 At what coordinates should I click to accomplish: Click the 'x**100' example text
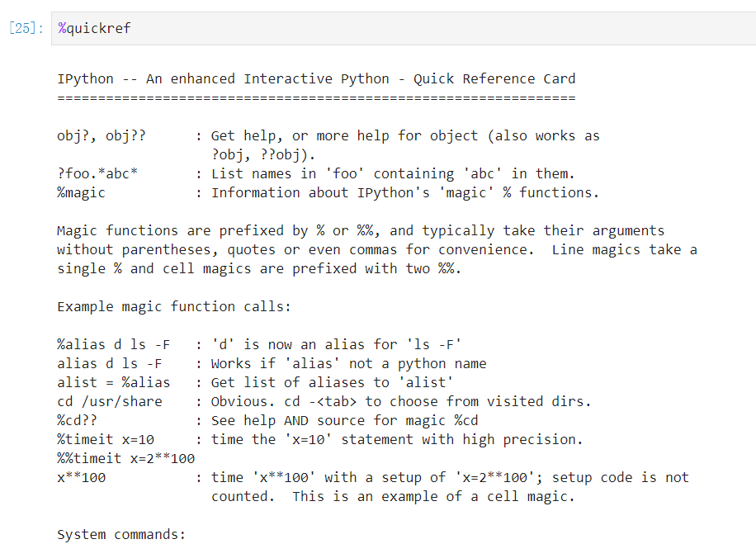coord(81,478)
